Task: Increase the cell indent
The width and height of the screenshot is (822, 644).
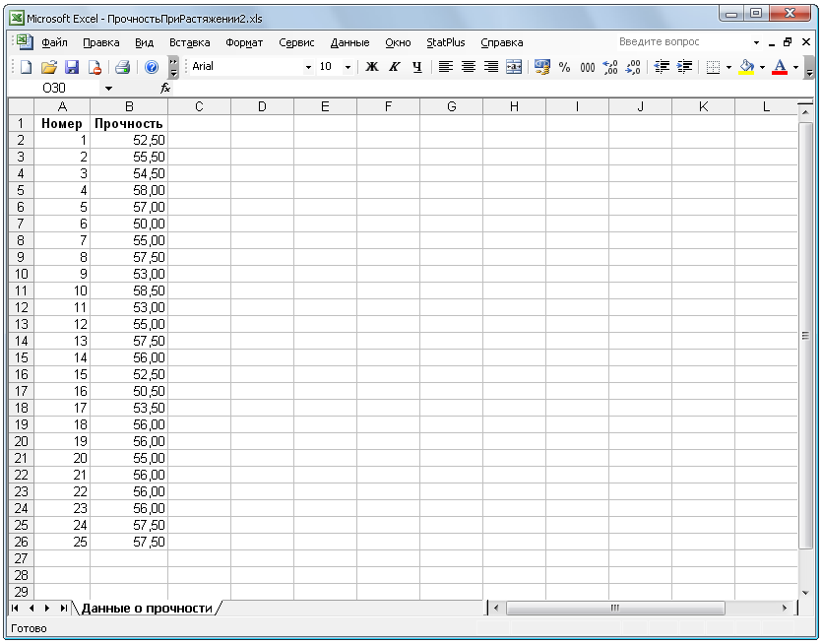Action: (x=684, y=67)
